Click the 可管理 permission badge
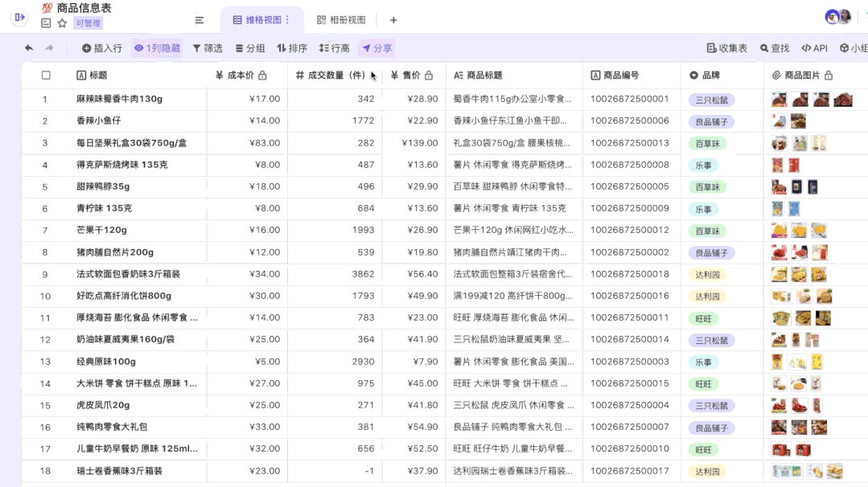 (x=88, y=23)
